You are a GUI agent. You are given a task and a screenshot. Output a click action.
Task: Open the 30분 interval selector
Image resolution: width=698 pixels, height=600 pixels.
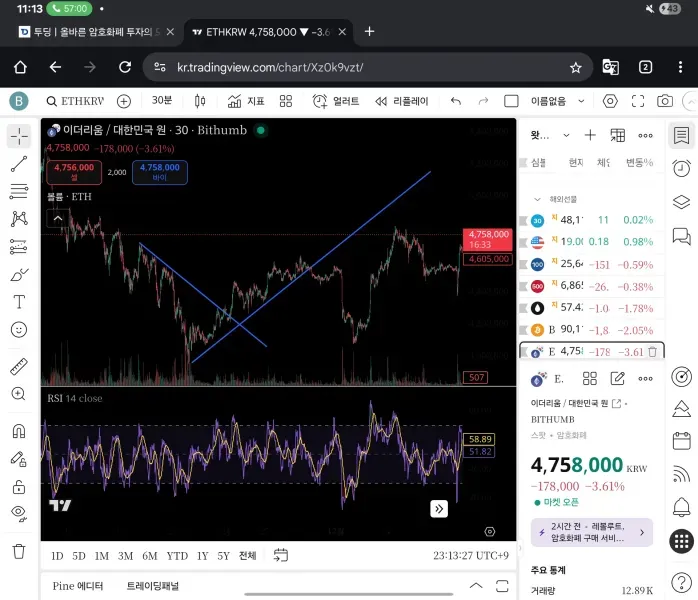pyautogui.click(x=162, y=101)
